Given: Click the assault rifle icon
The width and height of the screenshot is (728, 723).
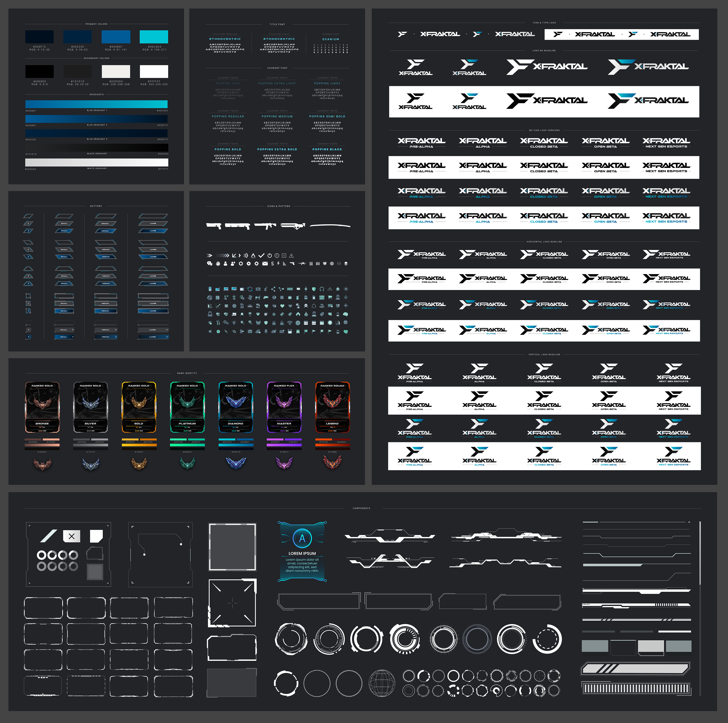Looking at the screenshot, I should pos(302,263).
